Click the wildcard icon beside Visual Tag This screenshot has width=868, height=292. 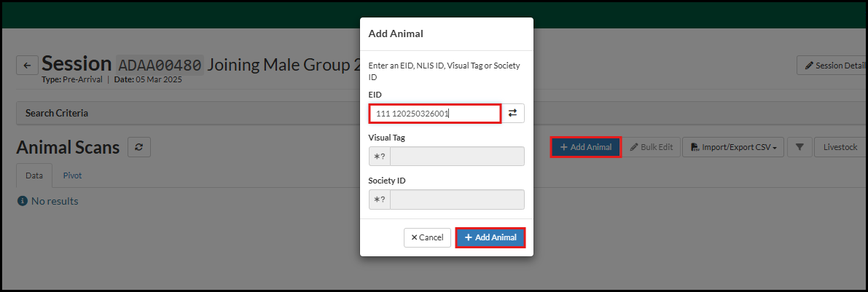pyautogui.click(x=380, y=157)
